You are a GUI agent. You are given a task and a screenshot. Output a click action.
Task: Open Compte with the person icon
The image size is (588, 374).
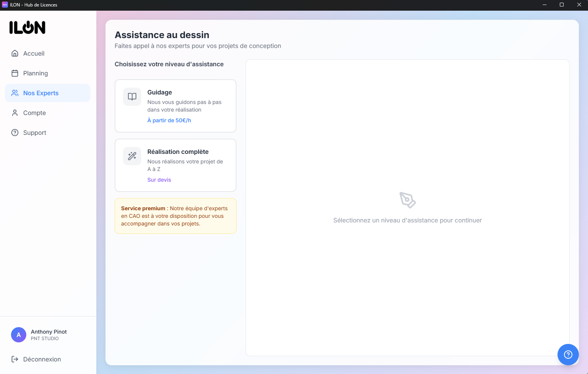click(14, 113)
